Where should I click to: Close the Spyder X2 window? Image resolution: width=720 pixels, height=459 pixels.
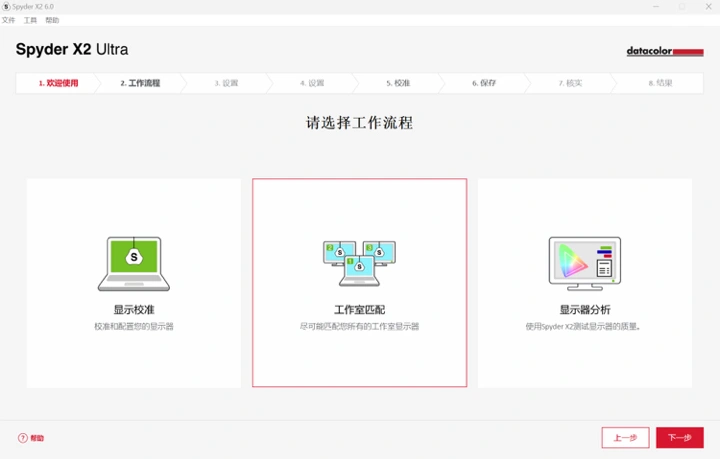click(709, 6)
